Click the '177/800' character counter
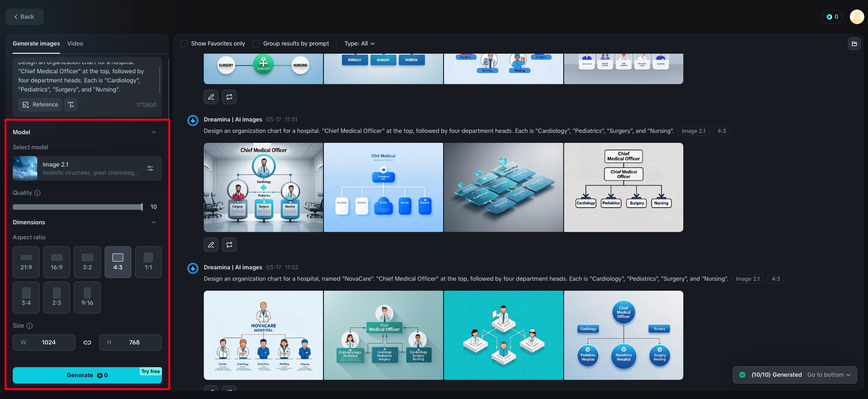This screenshot has height=399, width=868. [x=146, y=105]
